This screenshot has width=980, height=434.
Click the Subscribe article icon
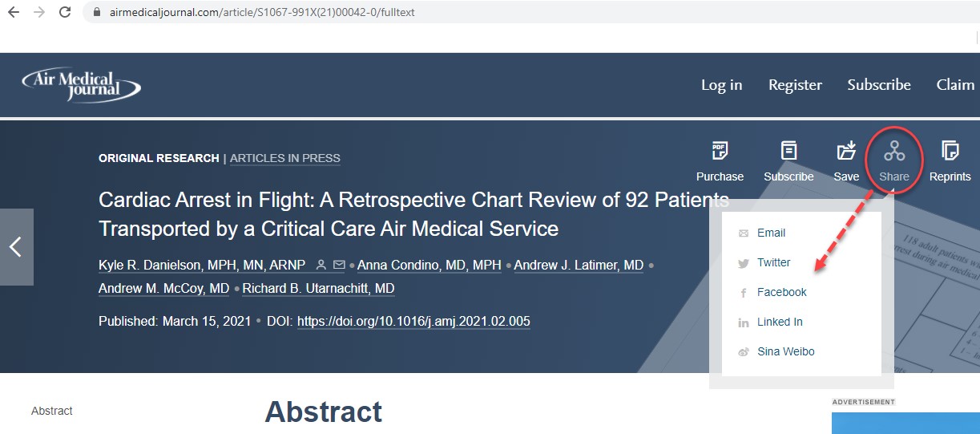[x=788, y=151]
